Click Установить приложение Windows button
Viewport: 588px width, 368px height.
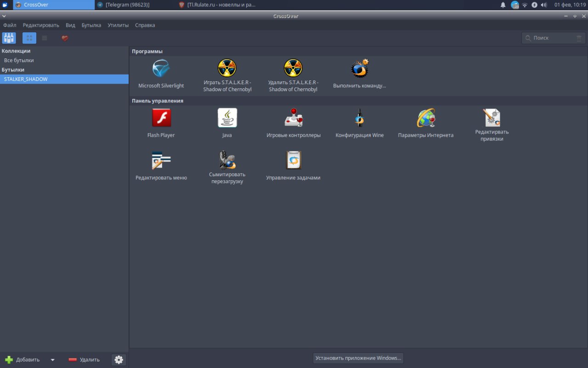click(x=358, y=358)
